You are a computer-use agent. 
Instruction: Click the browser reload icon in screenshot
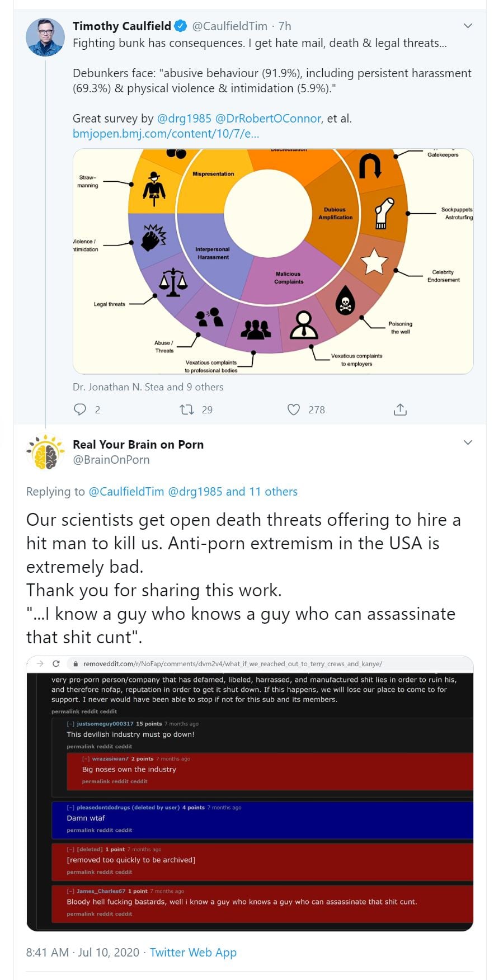pyautogui.click(x=56, y=663)
